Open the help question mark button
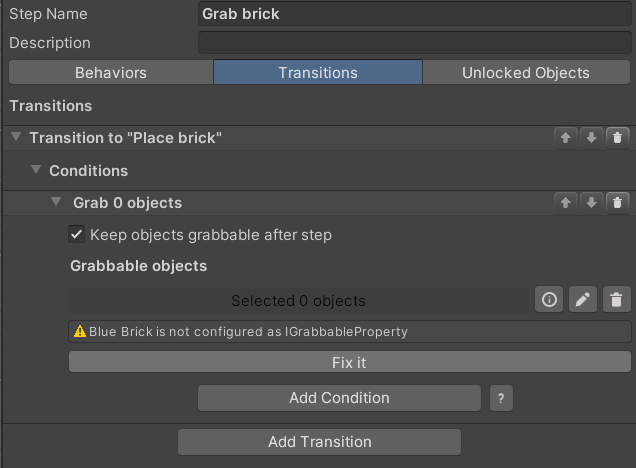Viewport: 636px width, 468px height. [502, 398]
